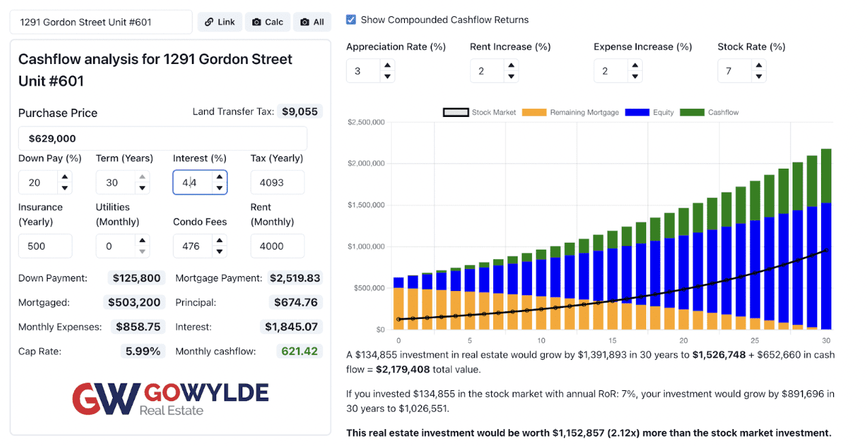This screenshot has height=446, width=868.
Task: Toggle Cashflow legend item in chart
Action: pos(710,112)
